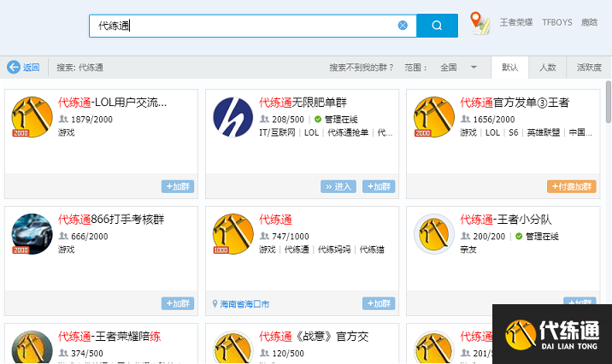Open 代练通866打手考核群 car avatar

point(32,233)
